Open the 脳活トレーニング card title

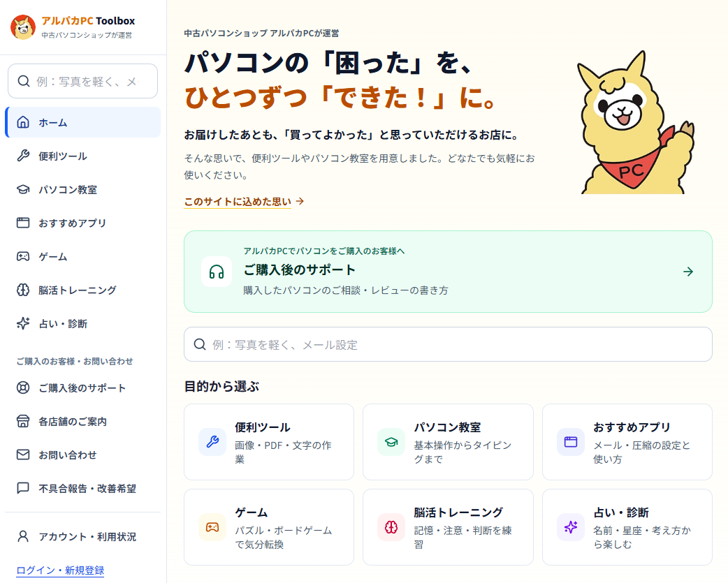point(458,512)
